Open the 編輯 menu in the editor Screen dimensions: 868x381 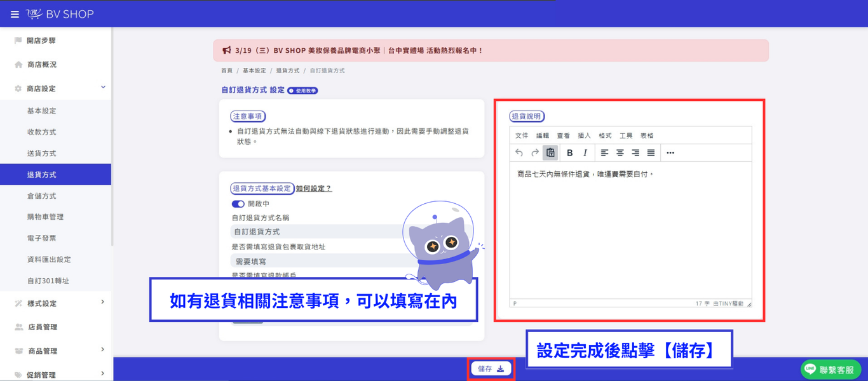[543, 135]
